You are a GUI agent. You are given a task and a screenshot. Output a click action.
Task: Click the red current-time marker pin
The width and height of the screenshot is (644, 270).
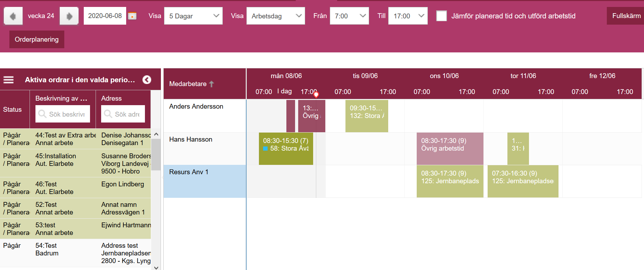316,94
